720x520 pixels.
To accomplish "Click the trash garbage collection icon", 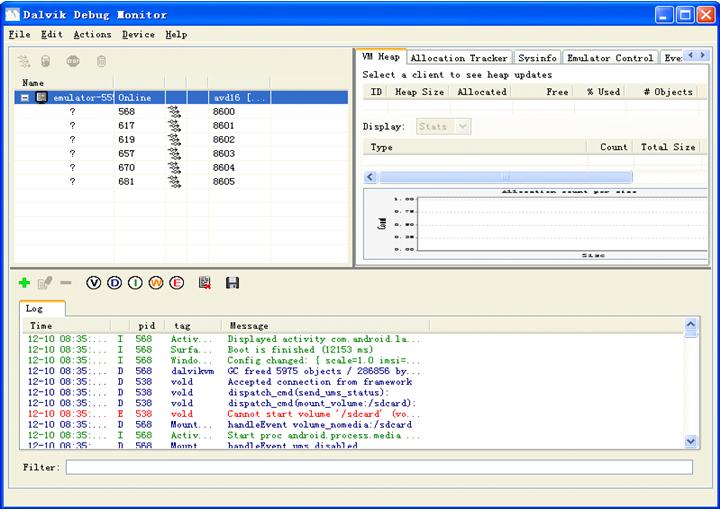I will tap(101, 61).
